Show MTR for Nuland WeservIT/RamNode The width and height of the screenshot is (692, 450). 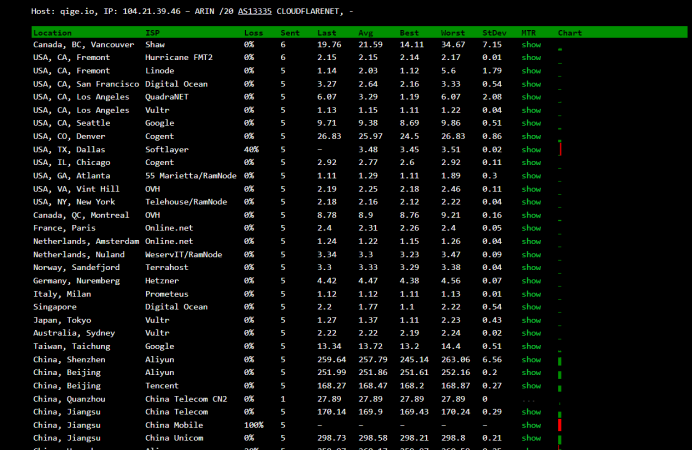tap(531, 255)
